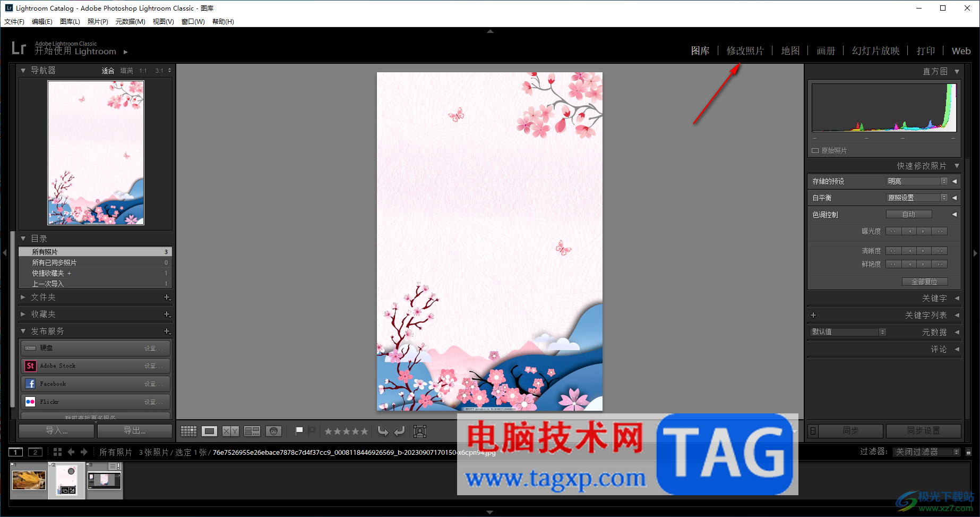Flag photo as picked
Viewport: 980px width, 517px height.
[x=299, y=431]
